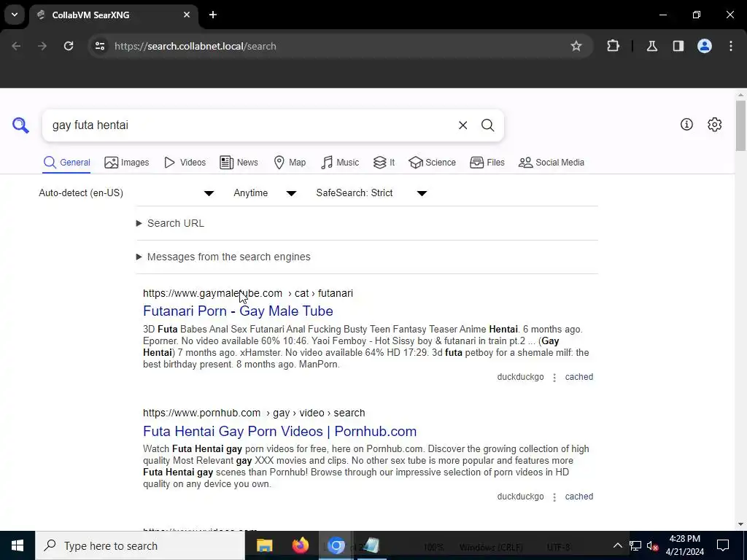Open the Extensions puzzle icon

coord(613,46)
